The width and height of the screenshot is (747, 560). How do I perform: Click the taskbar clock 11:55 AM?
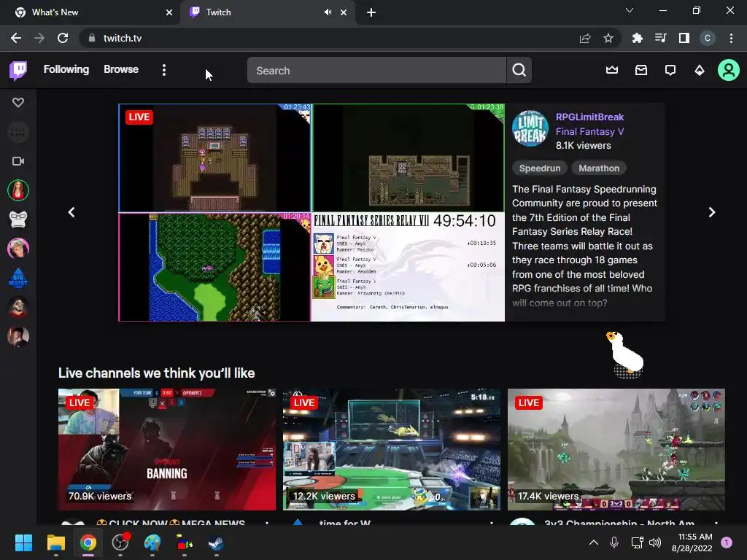coord(692,542)
